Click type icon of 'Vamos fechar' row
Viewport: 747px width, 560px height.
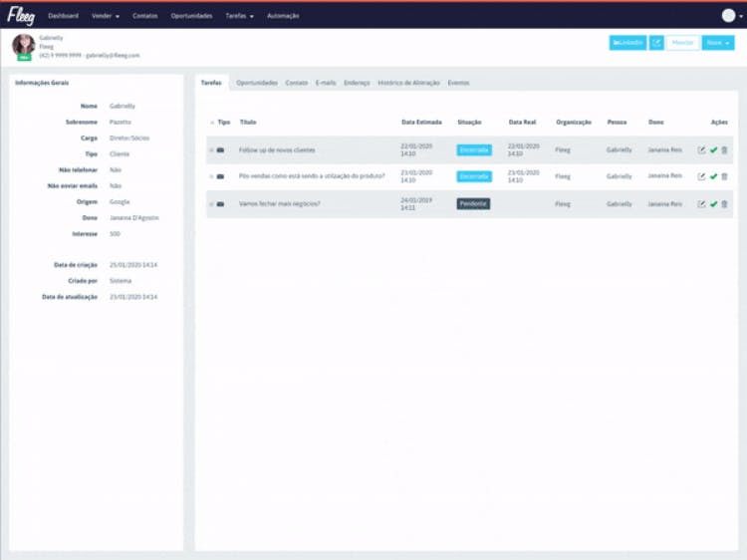[220, 204]
